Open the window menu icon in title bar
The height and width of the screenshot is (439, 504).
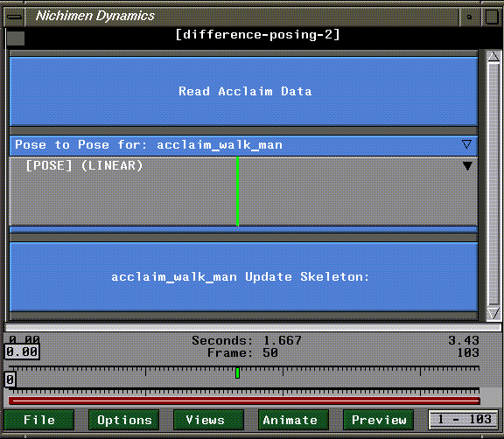coord(15,17)
